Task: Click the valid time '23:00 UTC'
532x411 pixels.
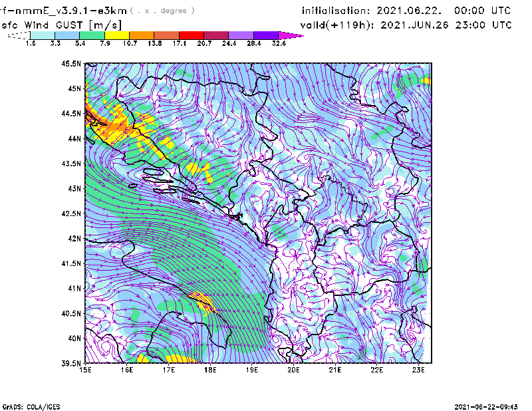Action: (x=483, y=25)
